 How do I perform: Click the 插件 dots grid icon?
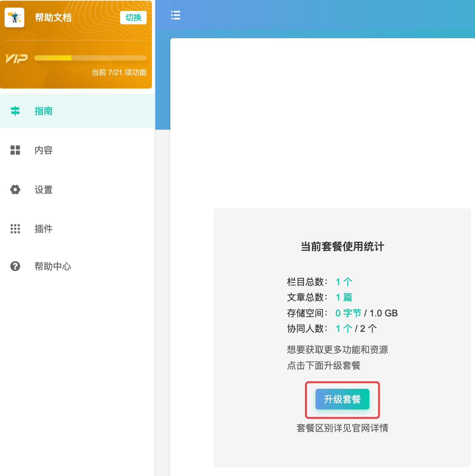pos(15,229)
